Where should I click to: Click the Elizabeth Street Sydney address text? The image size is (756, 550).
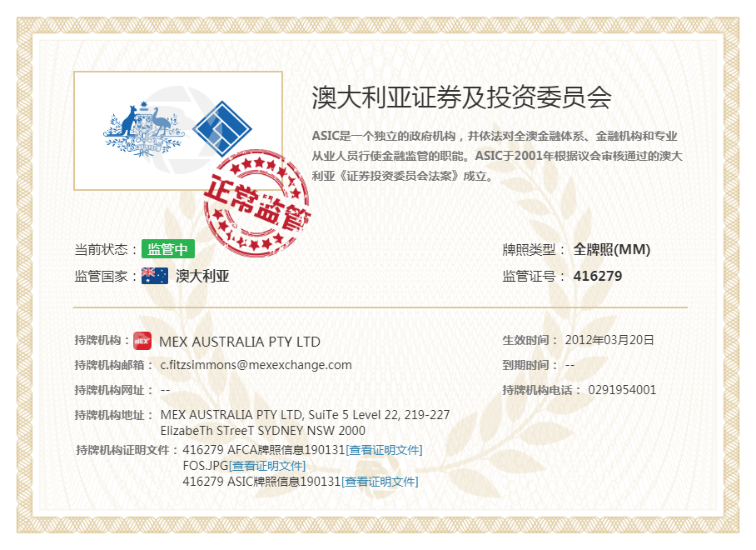(262, 431)
